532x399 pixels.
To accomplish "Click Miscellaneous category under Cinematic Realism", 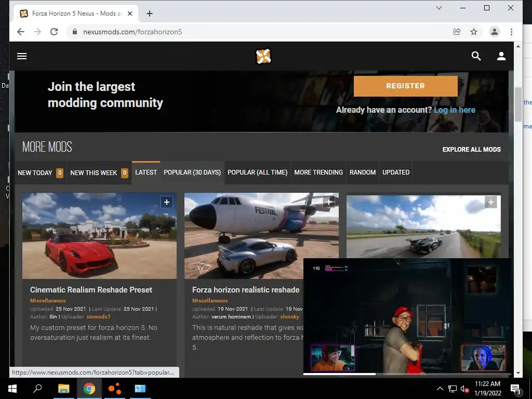I will 48,301.
